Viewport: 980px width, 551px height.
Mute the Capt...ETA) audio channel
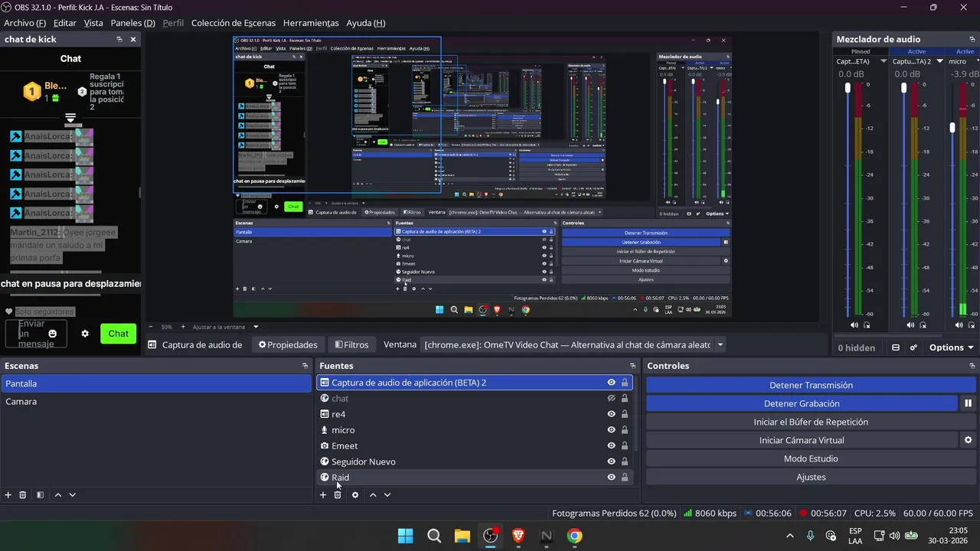[x=854, y=325]
